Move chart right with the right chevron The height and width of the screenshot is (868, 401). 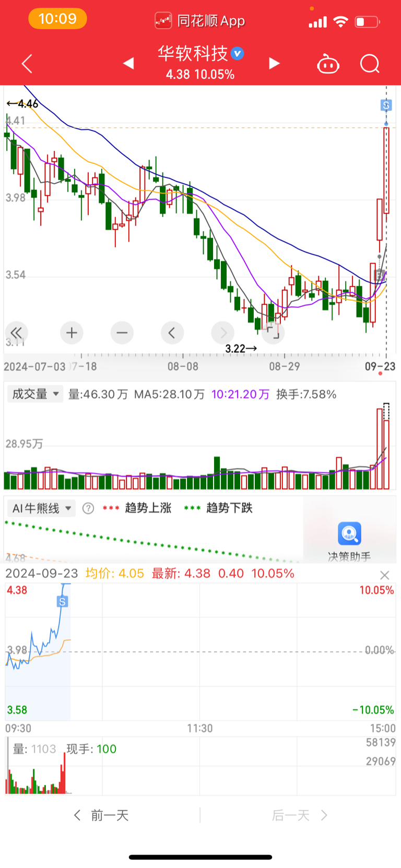(x=223, y=332)
